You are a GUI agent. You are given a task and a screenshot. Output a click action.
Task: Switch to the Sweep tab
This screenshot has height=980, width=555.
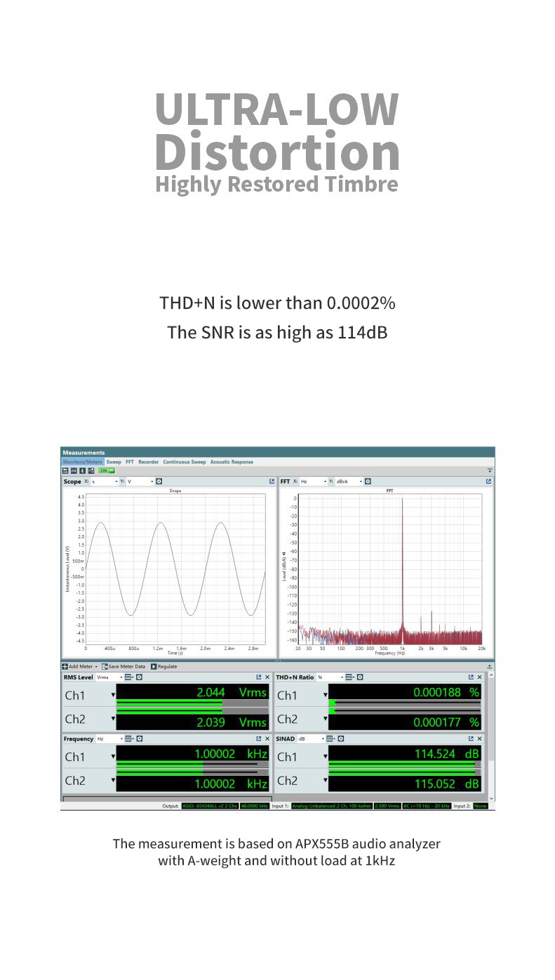[x=114, y=462]
